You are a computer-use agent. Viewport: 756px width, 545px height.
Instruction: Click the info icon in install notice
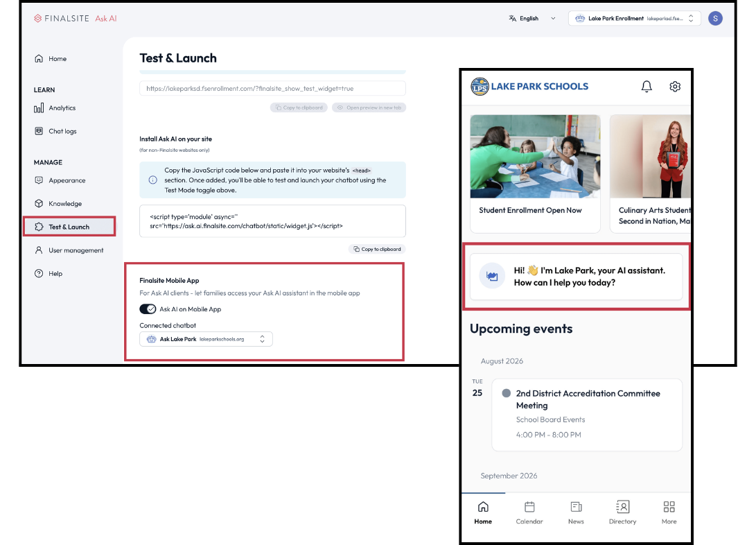pyautogui.click(x=153, y=180)
